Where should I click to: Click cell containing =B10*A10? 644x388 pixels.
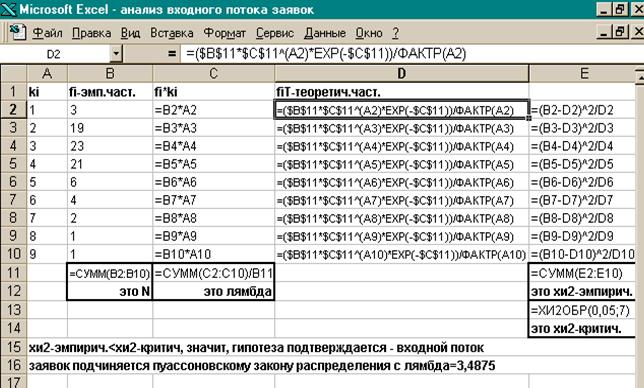pyautogui.click(x=213, y=254)
